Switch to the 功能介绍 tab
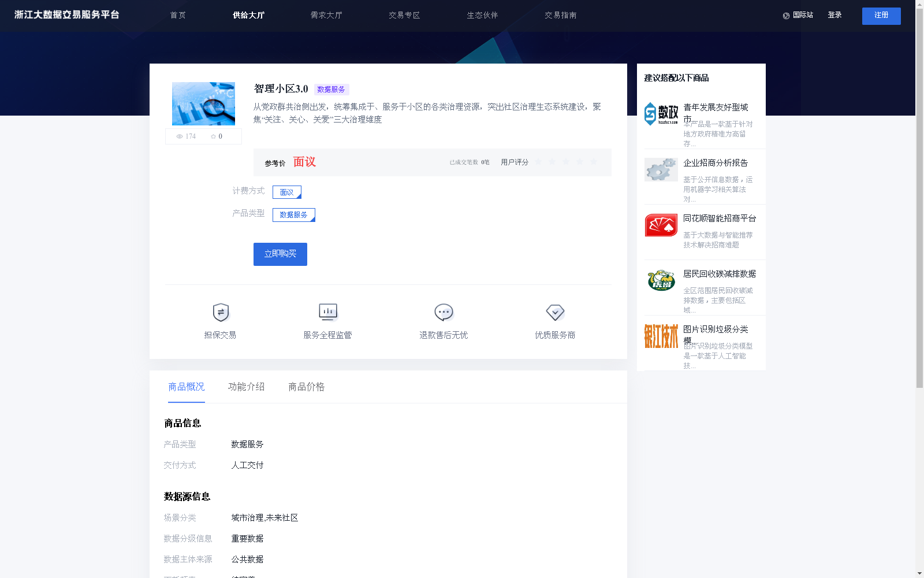This screenshot has height=578, width=924. [x=247, y=387]
